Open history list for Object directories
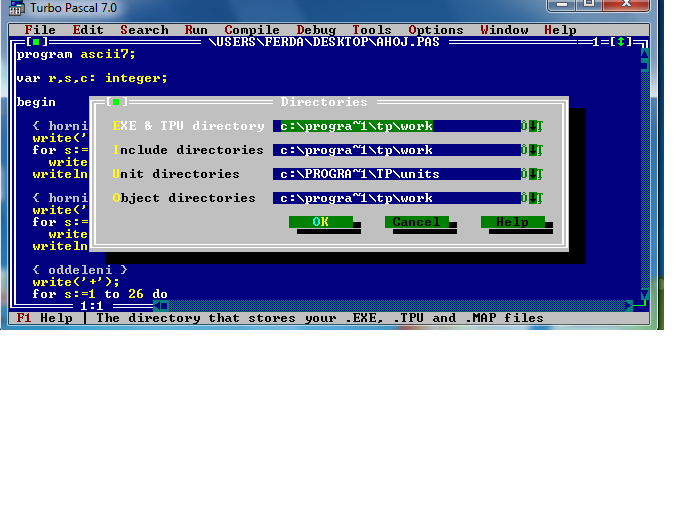Image resolution: width=691 pixels, height=518 pixels. (x=532, y=198)
